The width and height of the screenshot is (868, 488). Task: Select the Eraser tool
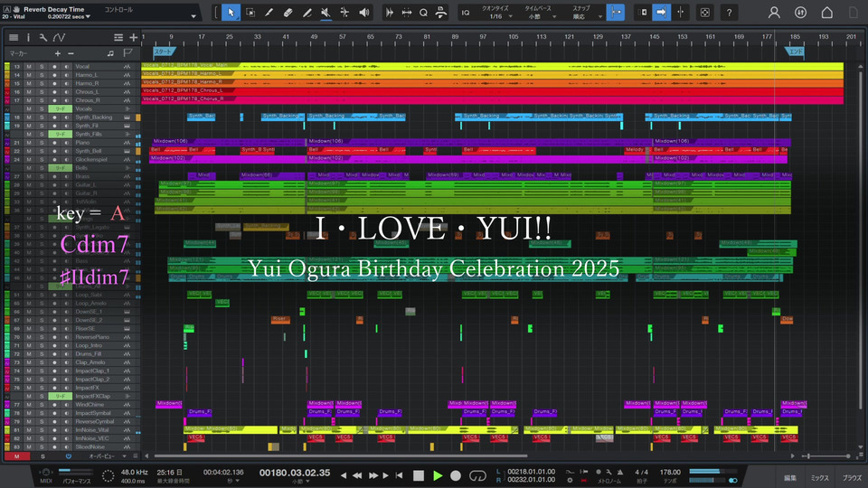pyautogui.click(x=288, y=12)
